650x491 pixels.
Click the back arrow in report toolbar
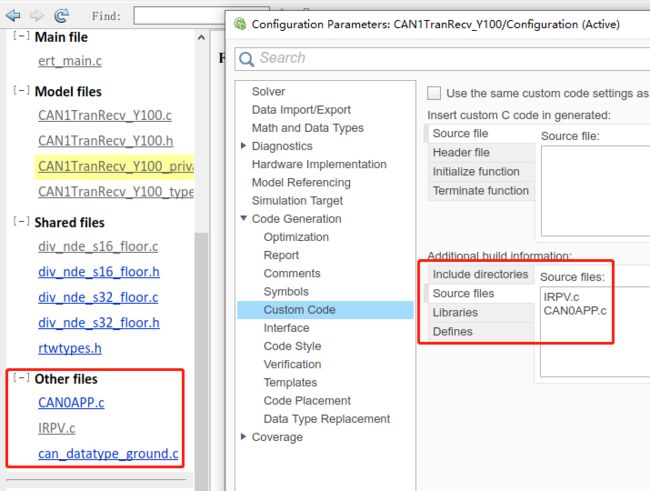coord(13,16)
